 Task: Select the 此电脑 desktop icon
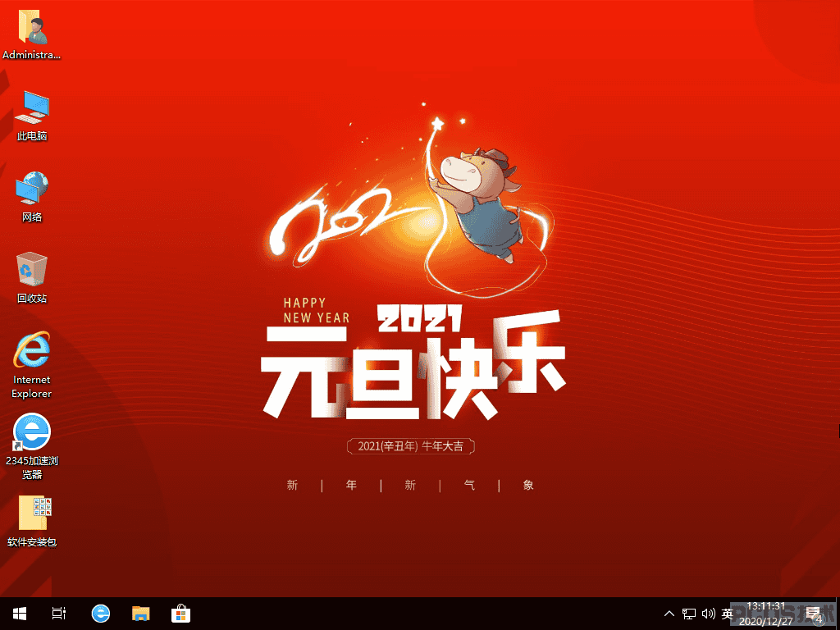32,116
